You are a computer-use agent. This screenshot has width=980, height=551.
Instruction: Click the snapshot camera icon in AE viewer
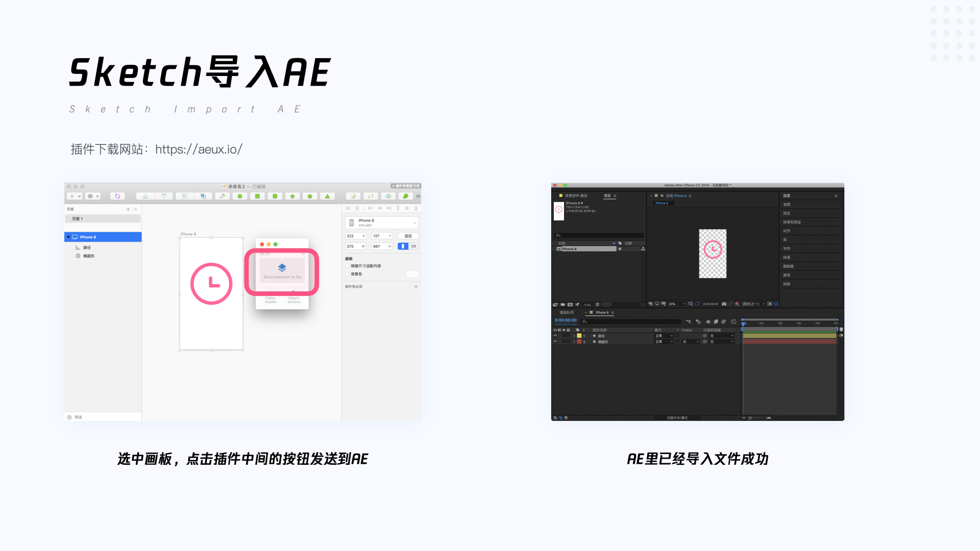pos(724,304)
